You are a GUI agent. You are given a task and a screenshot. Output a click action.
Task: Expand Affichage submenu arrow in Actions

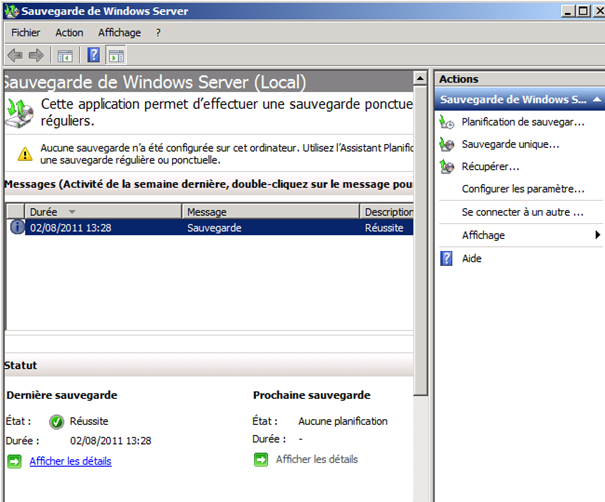597,235
